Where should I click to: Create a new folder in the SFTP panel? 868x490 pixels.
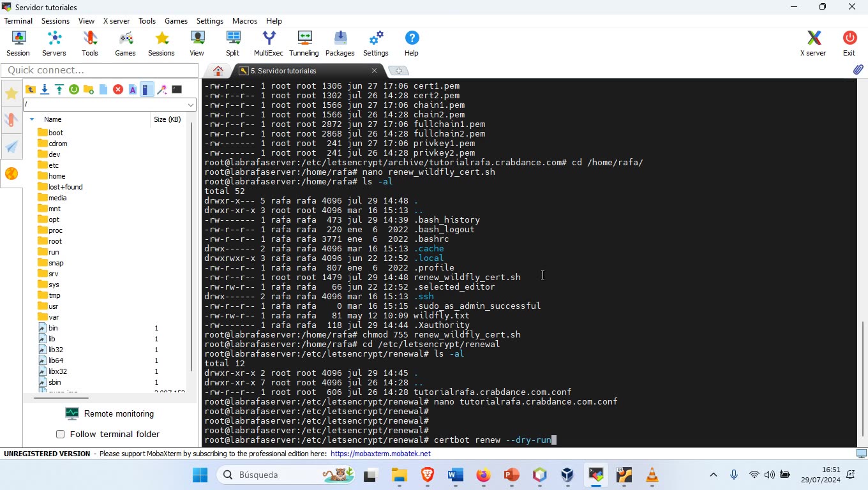pyautogui.click(x=89, y=89)
